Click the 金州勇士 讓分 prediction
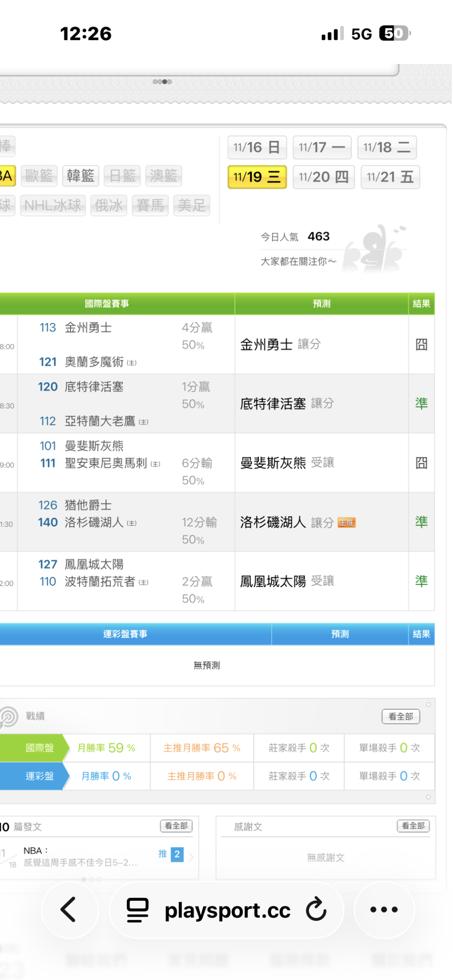 click(281, 344)
